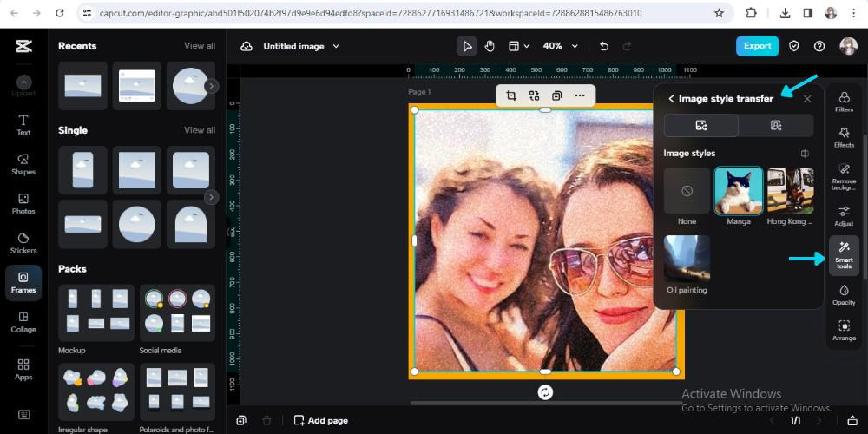Click View all next to Single
The height and width of the screenshot is (434, 868).
[200, 130]
